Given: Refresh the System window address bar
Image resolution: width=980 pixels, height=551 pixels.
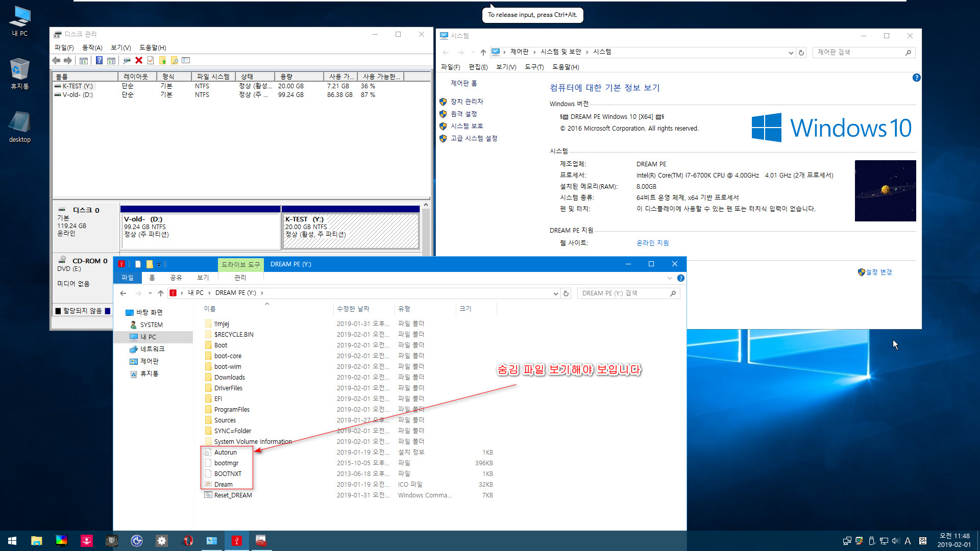Looking at the screenshot, I should 801,53.
